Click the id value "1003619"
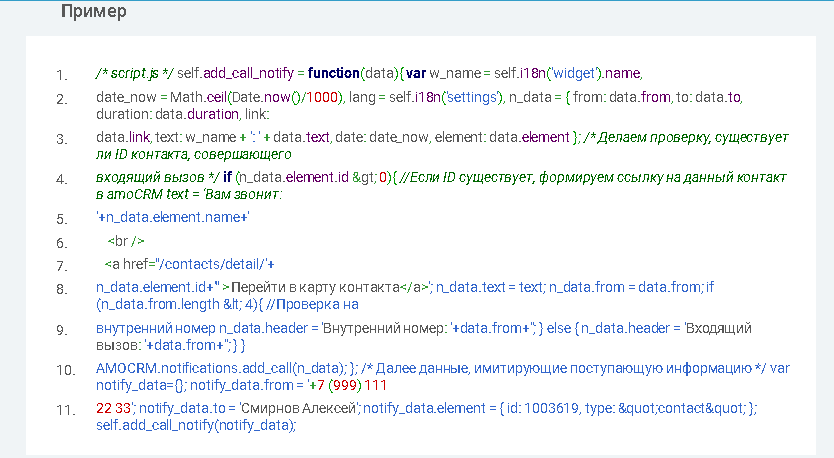Screen dimensions: 834x458 click(552, 408)
